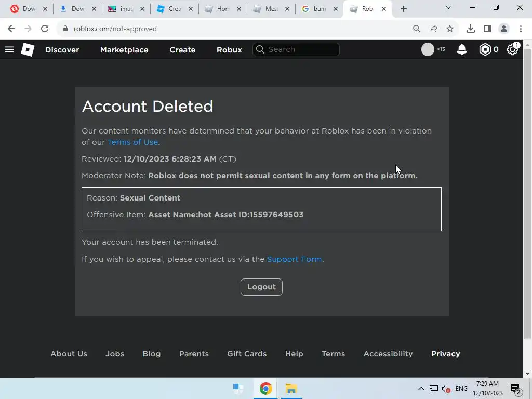This screenshot has width=532, height=399.
Task: Open the Robux menu
Action: click(x=229, y=50)
